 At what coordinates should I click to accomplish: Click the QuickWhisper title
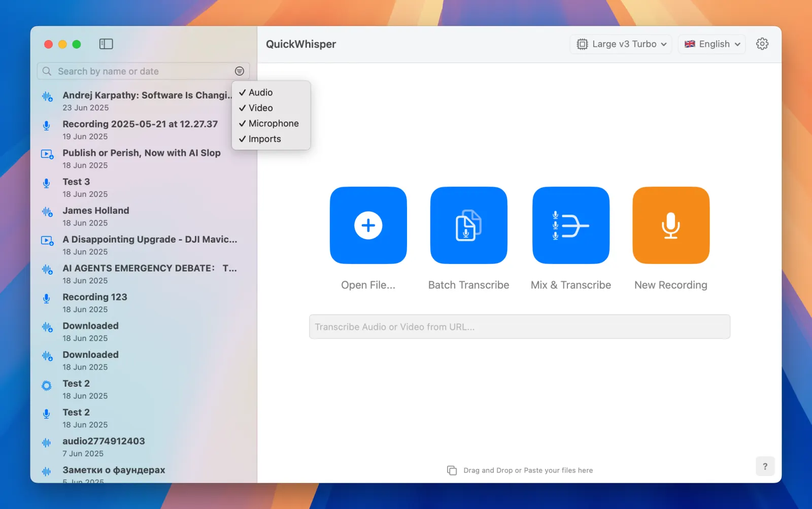click(301, 44)
